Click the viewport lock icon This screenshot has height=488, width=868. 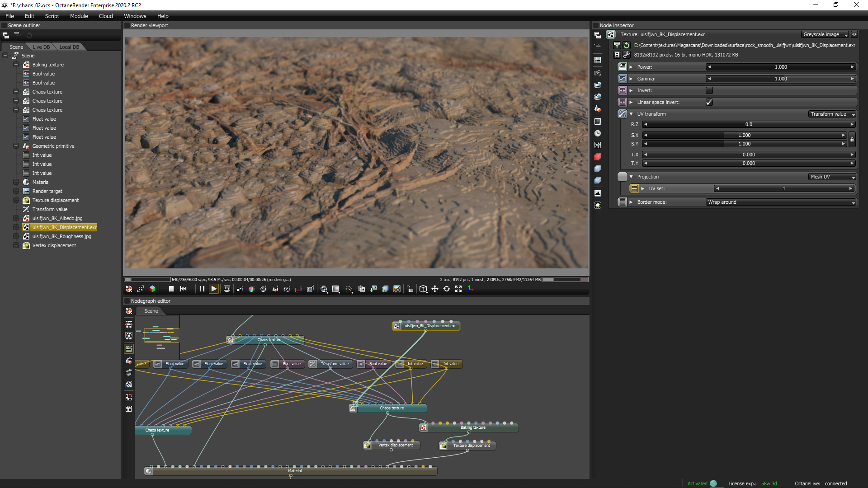coord(410,289)
